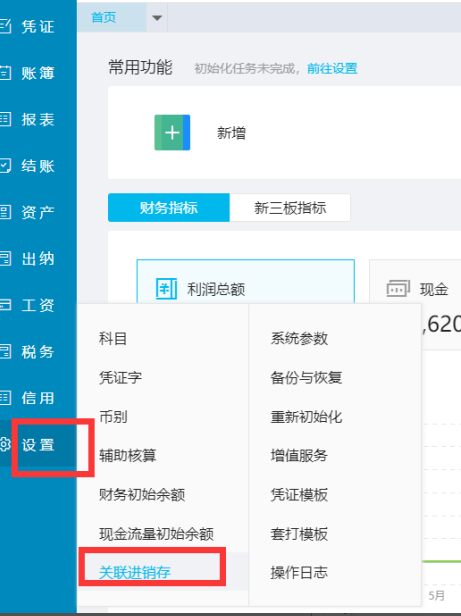Choose 科目 in the settings menu
Image resolution: width=461 pixels, height=616 pixels.
[113, 338]
